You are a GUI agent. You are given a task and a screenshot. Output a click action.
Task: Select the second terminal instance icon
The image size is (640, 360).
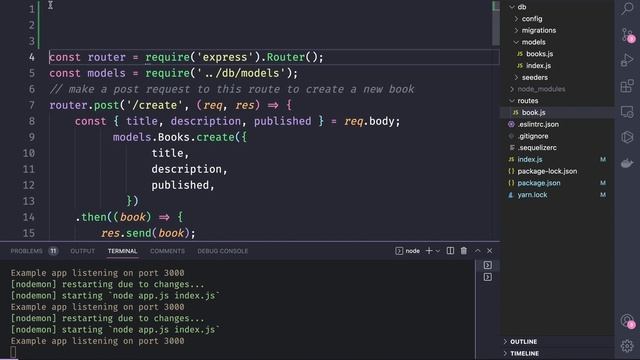click(487, 277)
